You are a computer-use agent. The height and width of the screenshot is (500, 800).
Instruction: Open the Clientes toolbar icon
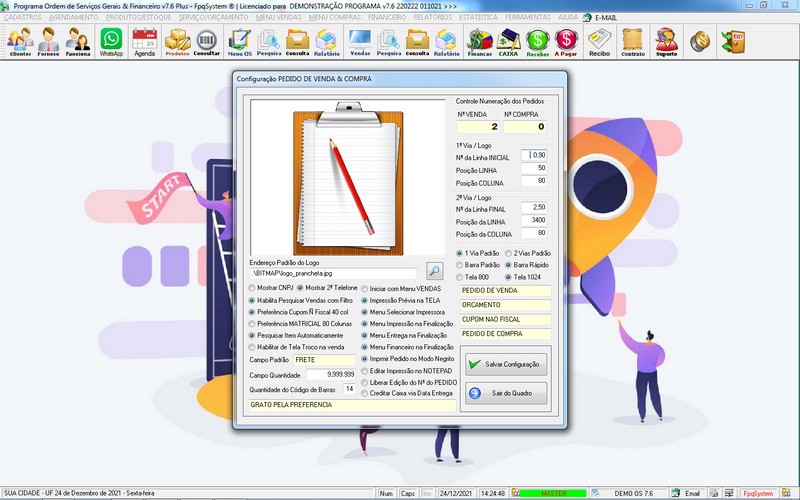(x=20, y=42)
